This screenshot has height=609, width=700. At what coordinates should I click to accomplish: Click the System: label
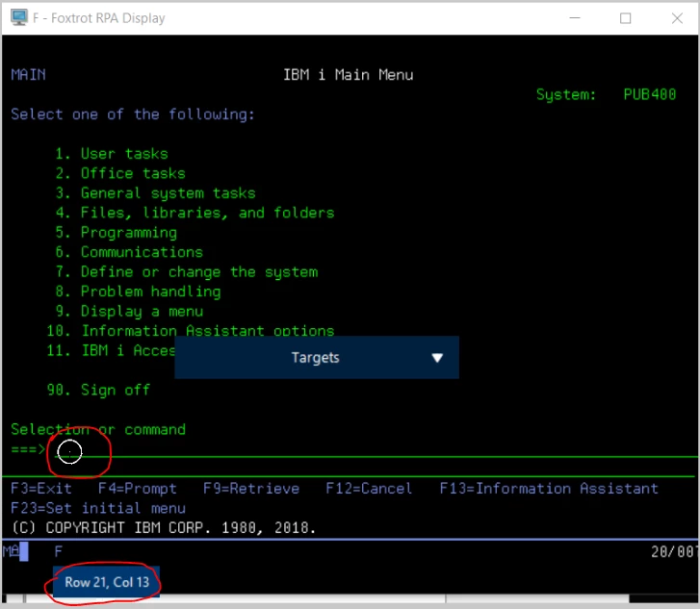[566, 94]
